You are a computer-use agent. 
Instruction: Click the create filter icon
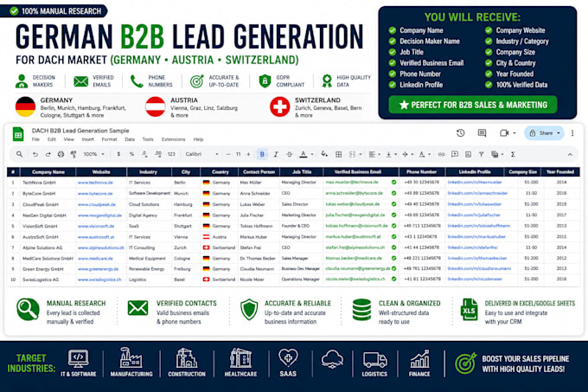tap(481, 154)
